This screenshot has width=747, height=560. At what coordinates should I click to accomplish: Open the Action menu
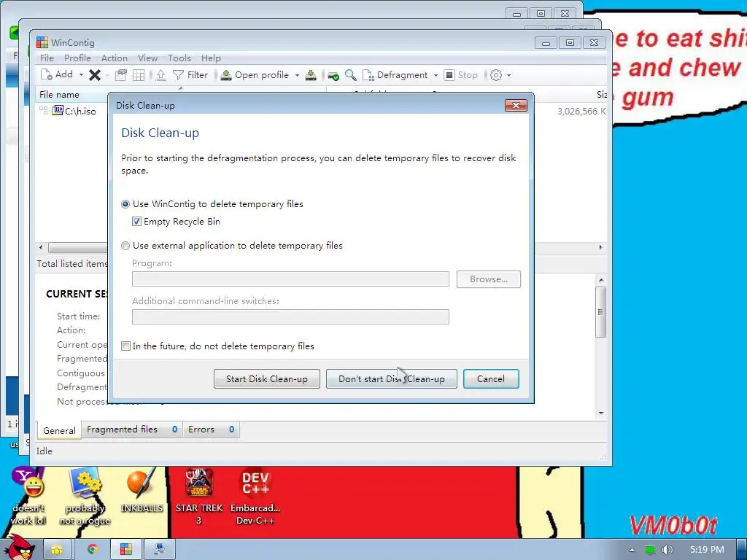pos(115,58)
